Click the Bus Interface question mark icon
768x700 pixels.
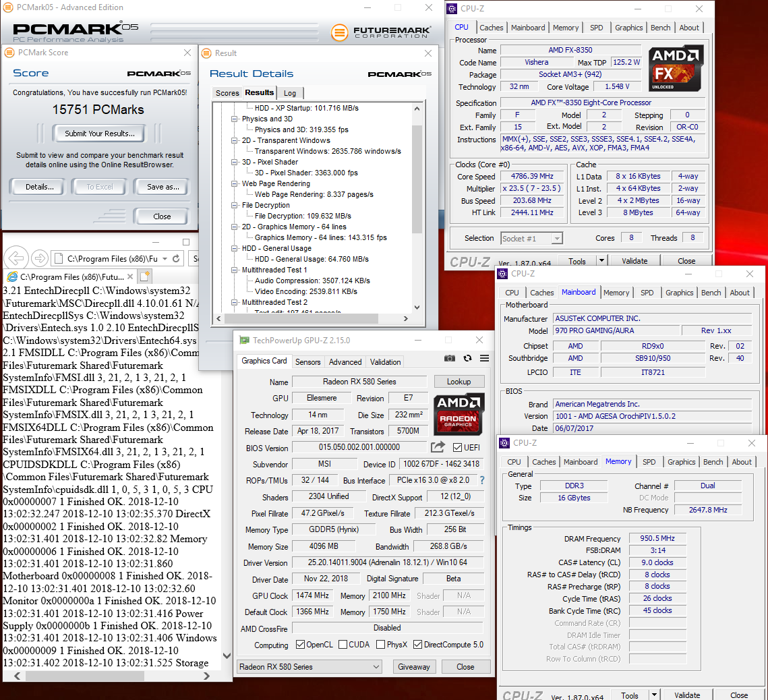pos(482,481)
